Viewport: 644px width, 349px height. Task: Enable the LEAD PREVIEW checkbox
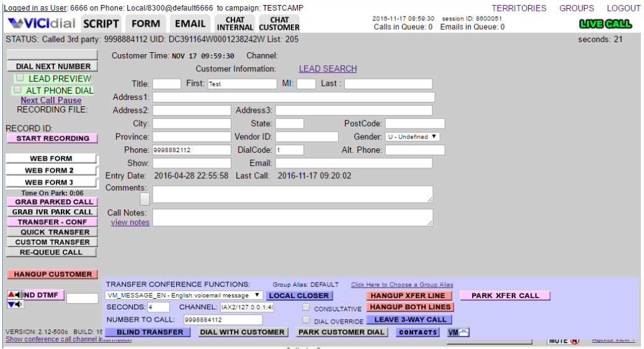click(20, 78)
